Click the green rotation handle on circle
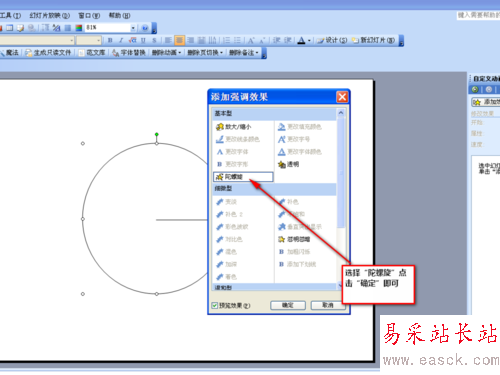Image resolution: width=500 pixels, height=375 pixels. pos(157,134)
